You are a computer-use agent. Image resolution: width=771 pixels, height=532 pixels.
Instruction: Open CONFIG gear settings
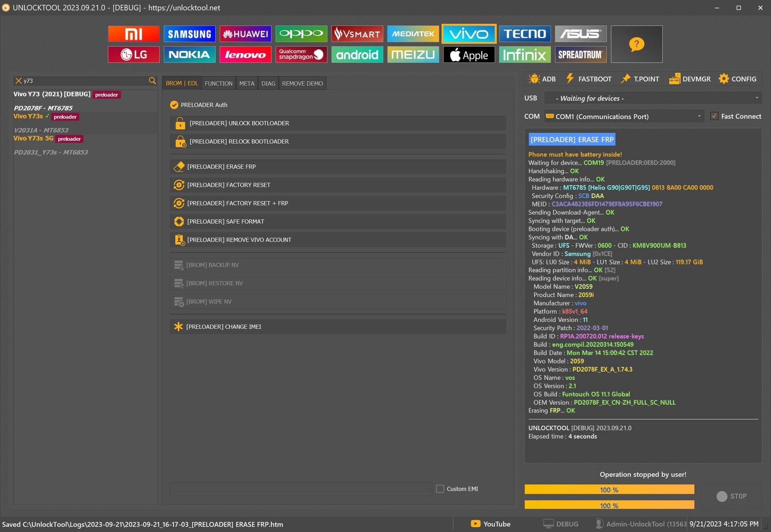coord(724,79)
